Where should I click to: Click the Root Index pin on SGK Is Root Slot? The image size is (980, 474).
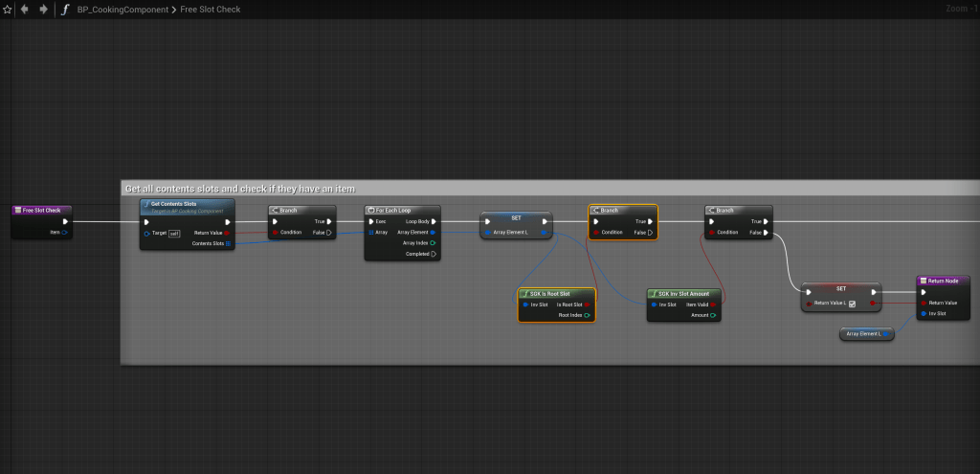pyautogui.click(x=588, y=314)
